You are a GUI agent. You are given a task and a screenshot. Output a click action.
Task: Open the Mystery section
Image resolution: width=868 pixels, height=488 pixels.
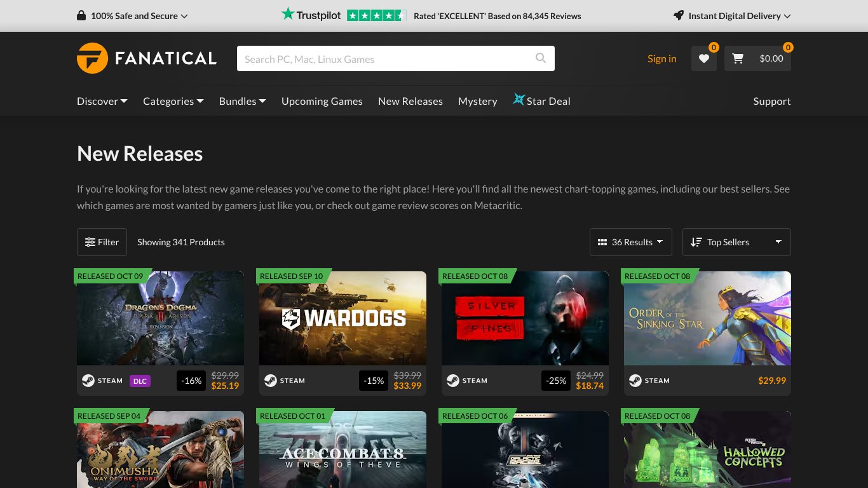point(478,101)
